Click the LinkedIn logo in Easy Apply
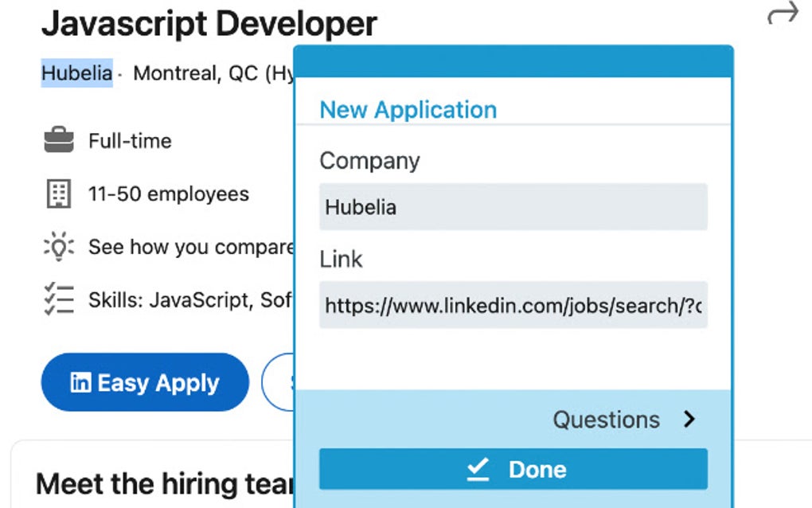The height and width of the screenshot is (508, 812). [80, 383]
